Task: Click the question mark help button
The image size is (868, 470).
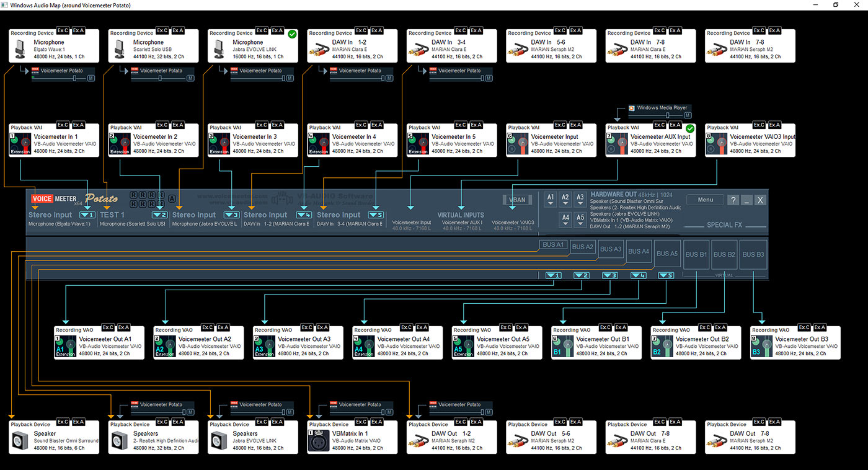Action: pyautogui.click(x=733, y=200)
